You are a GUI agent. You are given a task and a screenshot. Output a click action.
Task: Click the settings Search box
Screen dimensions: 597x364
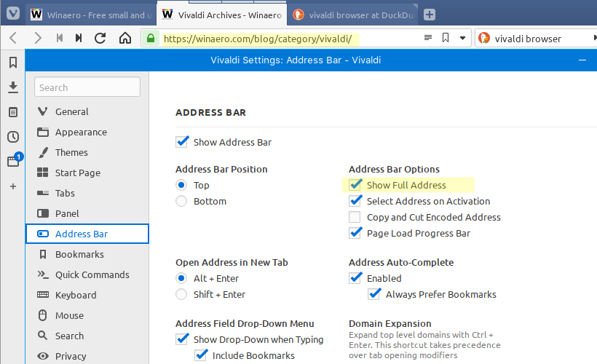(87, 87)
